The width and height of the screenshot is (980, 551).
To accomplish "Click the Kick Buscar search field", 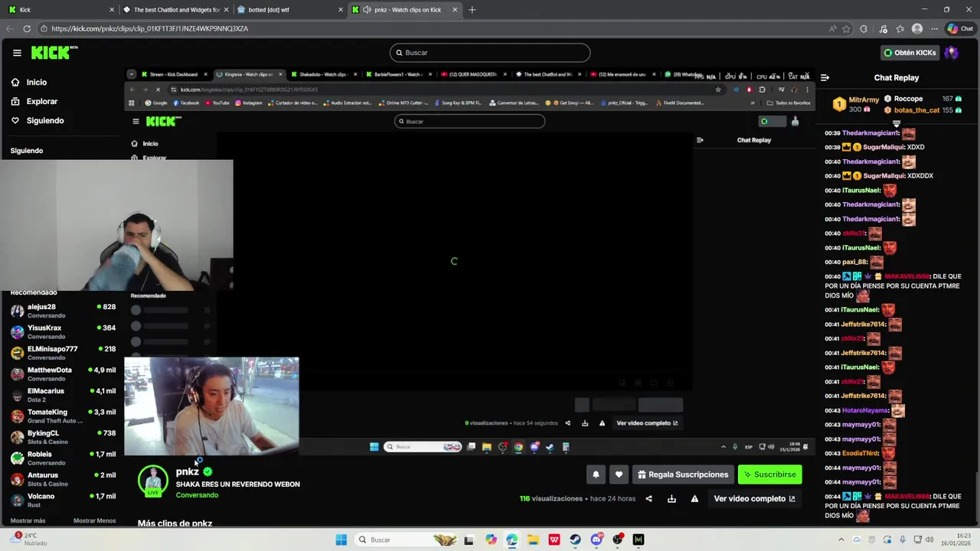I will click(x=490, y=53).
